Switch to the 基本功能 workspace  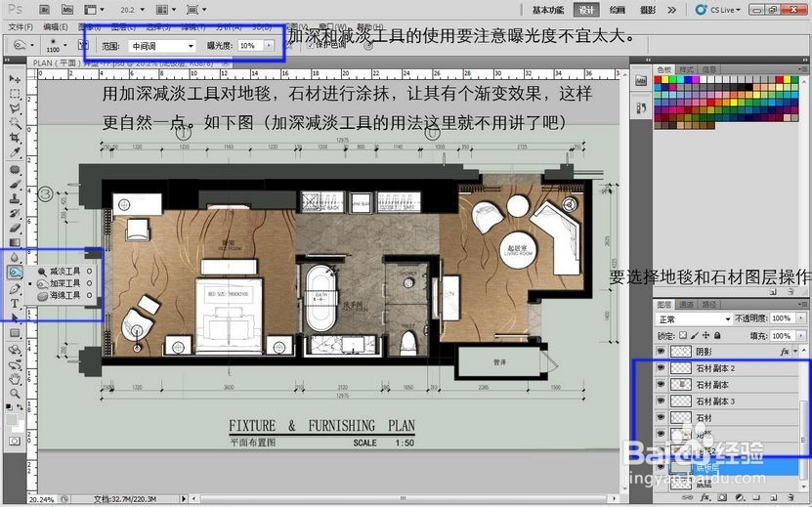[x=548, y=10]
